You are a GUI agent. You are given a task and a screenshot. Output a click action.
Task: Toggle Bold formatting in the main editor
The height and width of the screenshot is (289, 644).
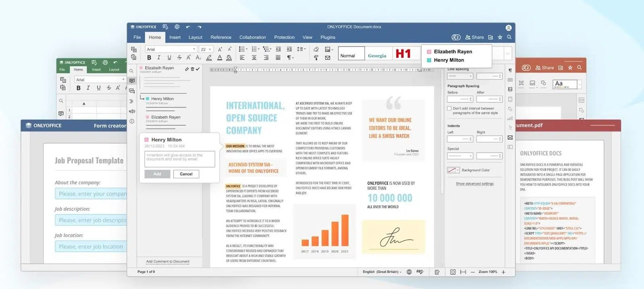pos(149,58)
